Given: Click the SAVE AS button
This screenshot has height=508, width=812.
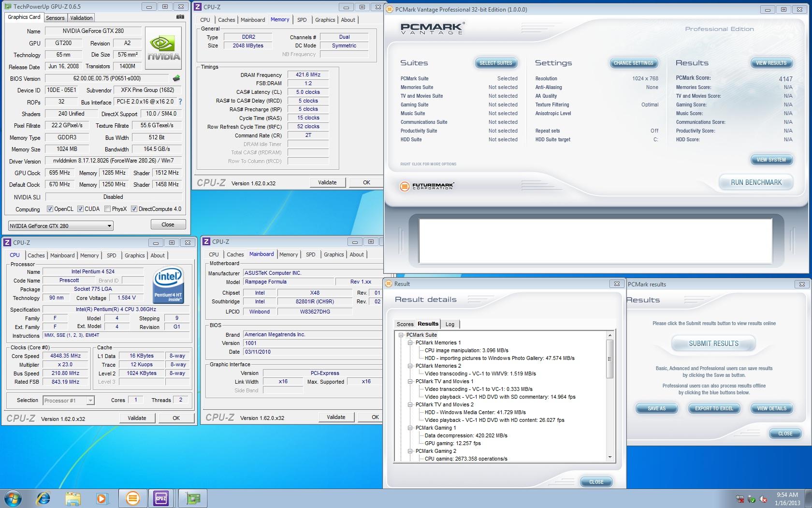Looking at the screenshot, I should click(x=656, y=408).
